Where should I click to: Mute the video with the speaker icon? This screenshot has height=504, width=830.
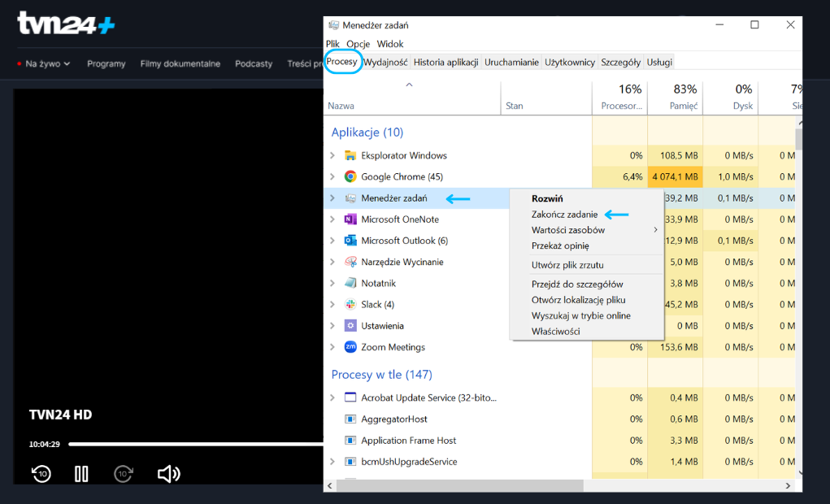169,473
